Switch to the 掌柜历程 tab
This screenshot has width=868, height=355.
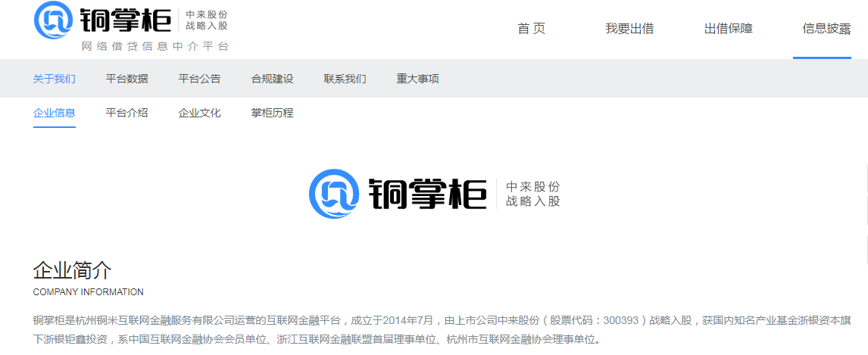(x=272, y=113)
